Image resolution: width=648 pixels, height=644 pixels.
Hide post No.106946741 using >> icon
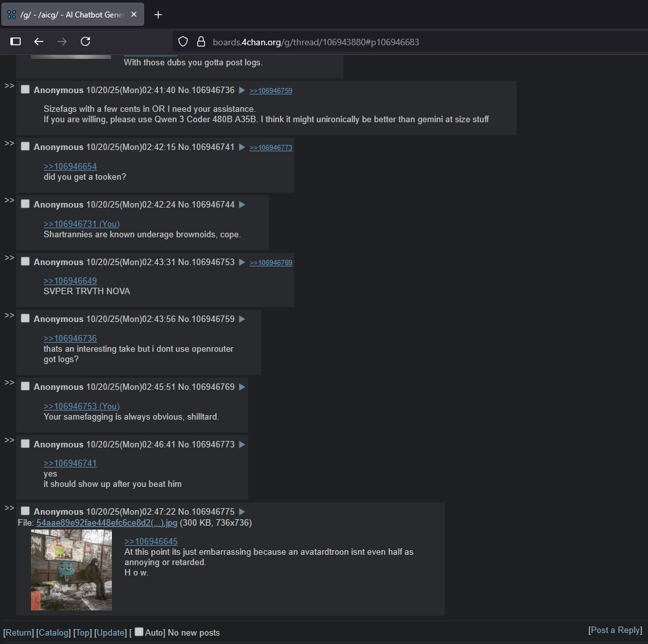[9, 144]
